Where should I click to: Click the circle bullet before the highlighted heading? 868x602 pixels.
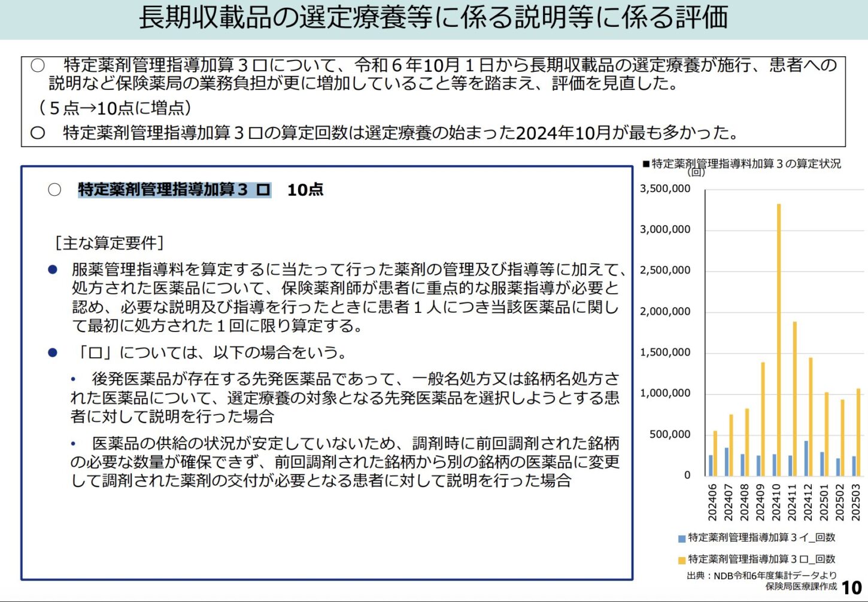pyautogui.click(x=54, y=190)
